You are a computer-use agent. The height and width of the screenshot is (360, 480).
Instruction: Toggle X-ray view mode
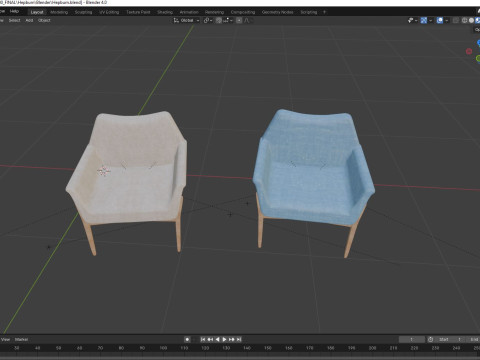pyautogui.click(x=455, y=20)
